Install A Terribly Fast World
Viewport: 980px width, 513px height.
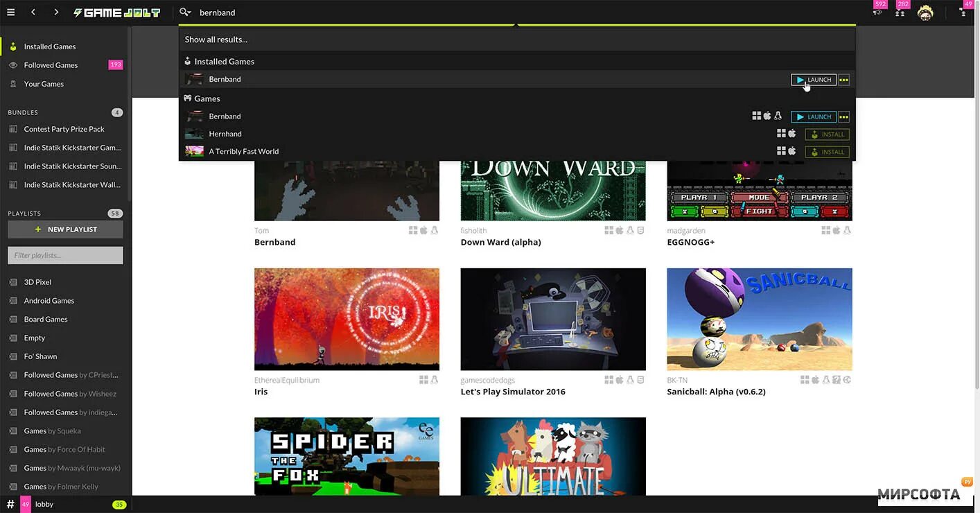coord(827,152)
